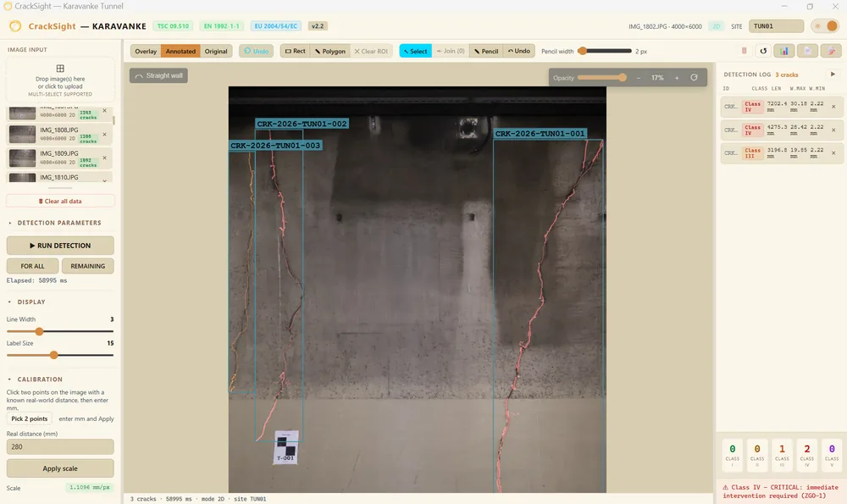The image size is (847, 504).
Task: Toggle the Straight wall mode
Action: [159, 75]
